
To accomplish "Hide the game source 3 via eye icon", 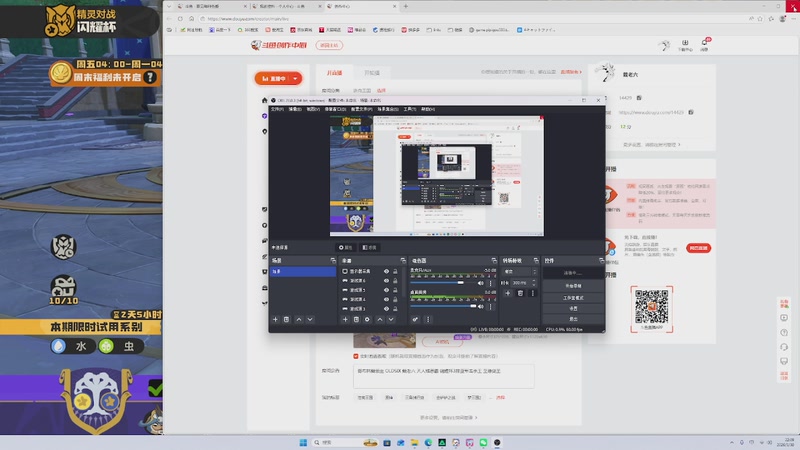I will pos(386,309).
